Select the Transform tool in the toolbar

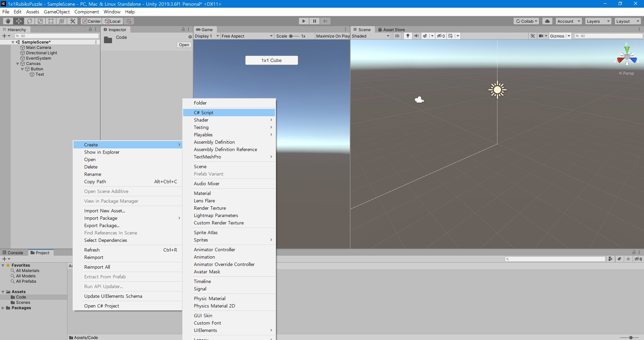coord(62,21)
